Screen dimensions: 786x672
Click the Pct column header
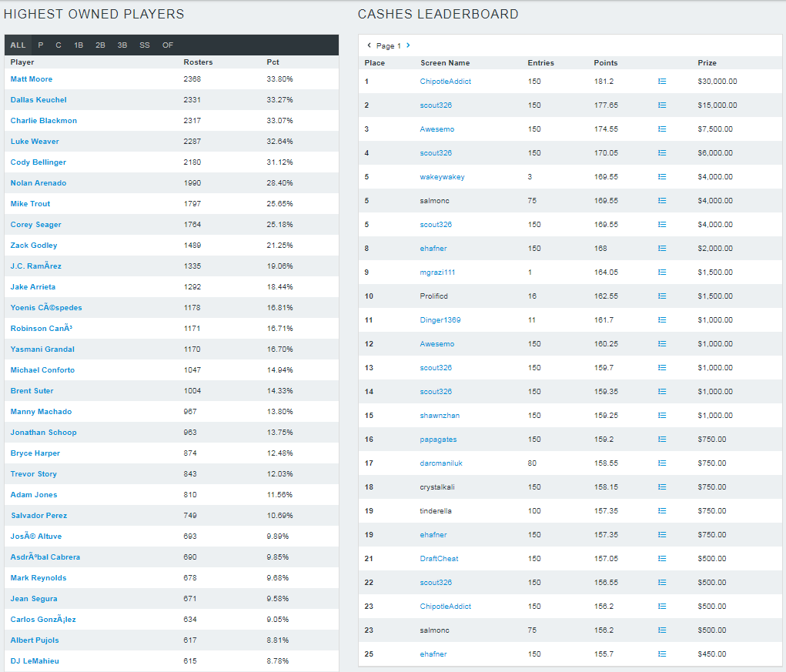click(x=273, y=62)
